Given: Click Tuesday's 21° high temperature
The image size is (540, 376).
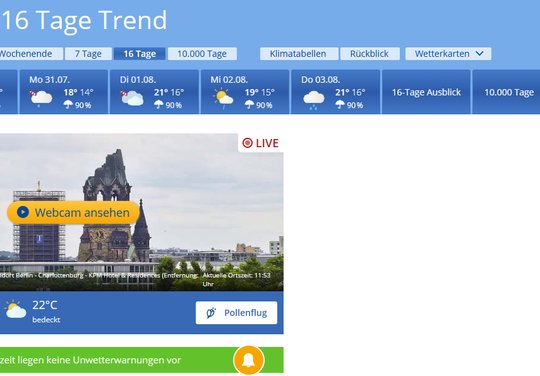Looking at the screenshot, I should [x=161, y=92].
